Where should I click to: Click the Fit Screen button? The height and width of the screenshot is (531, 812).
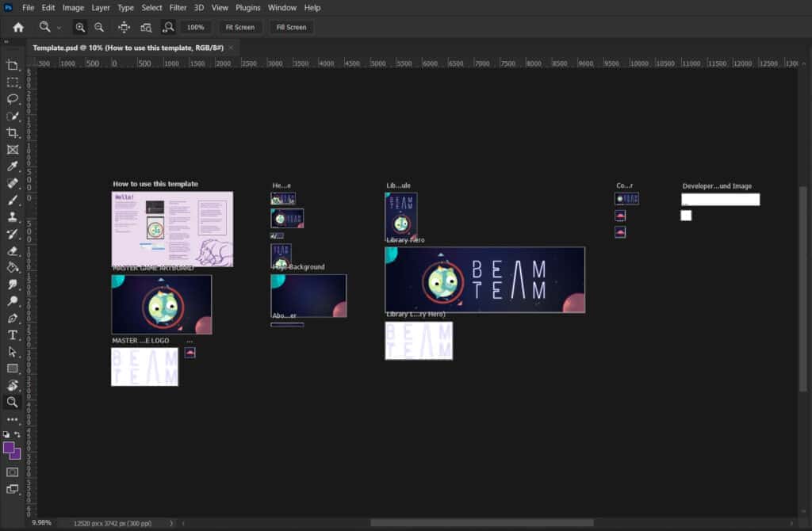click(x=239, y=27)
